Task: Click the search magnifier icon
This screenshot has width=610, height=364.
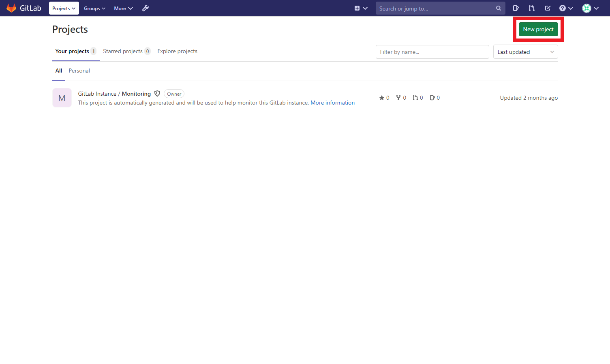Action: point(498,8)
